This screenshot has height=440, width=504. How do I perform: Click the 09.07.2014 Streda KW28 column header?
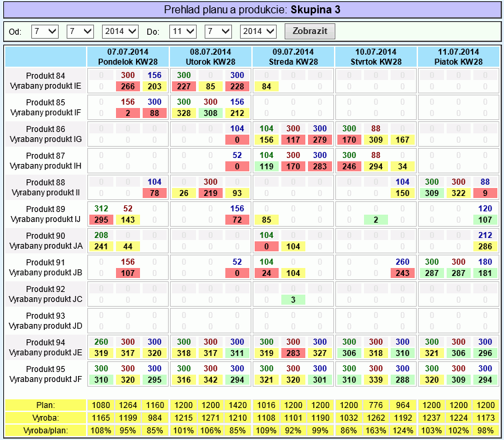click(293, 57)
